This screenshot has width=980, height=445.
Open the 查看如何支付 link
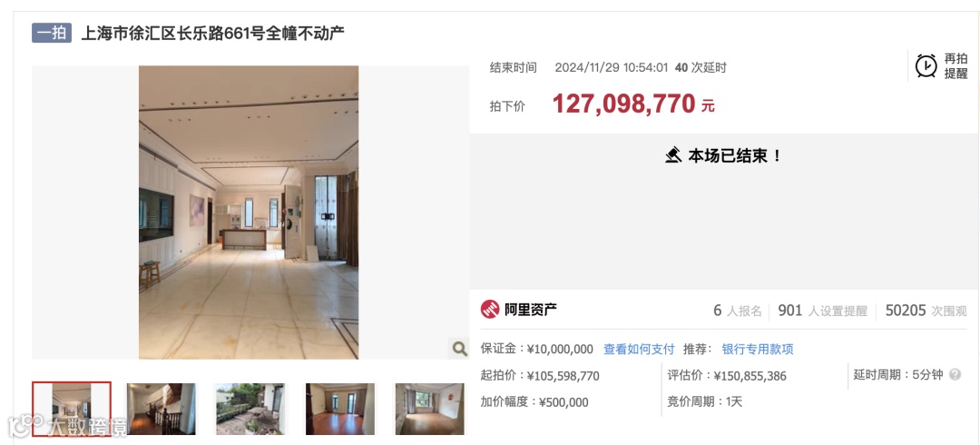[639, 350]
